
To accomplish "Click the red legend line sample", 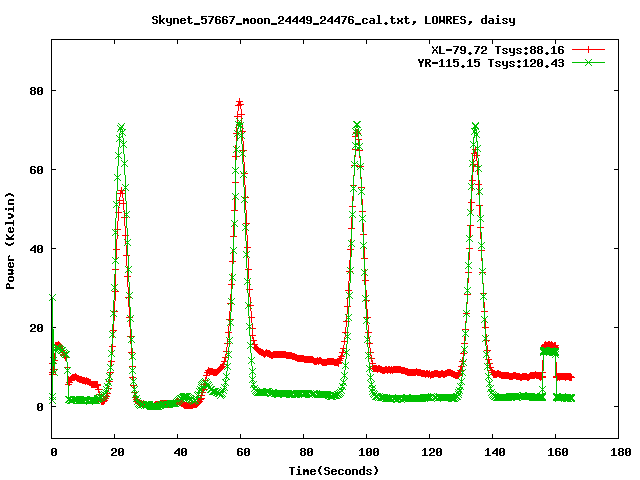I will [588, 50].
